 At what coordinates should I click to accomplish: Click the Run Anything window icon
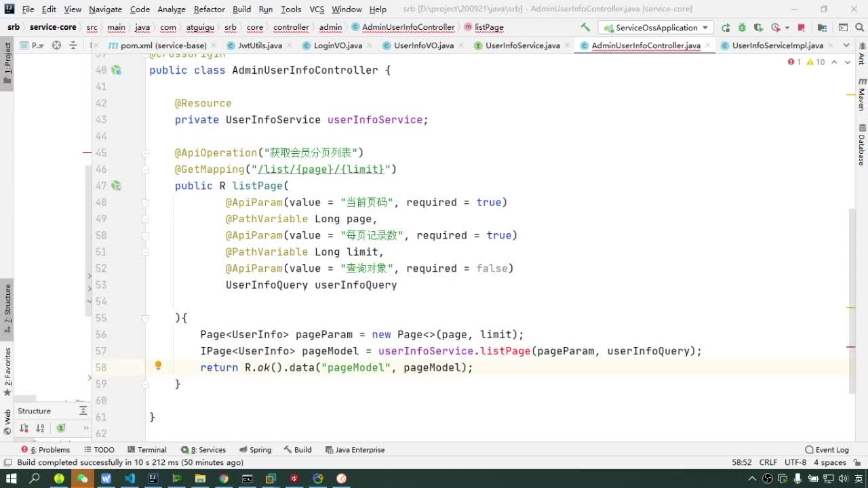click(x=843, y=28)
